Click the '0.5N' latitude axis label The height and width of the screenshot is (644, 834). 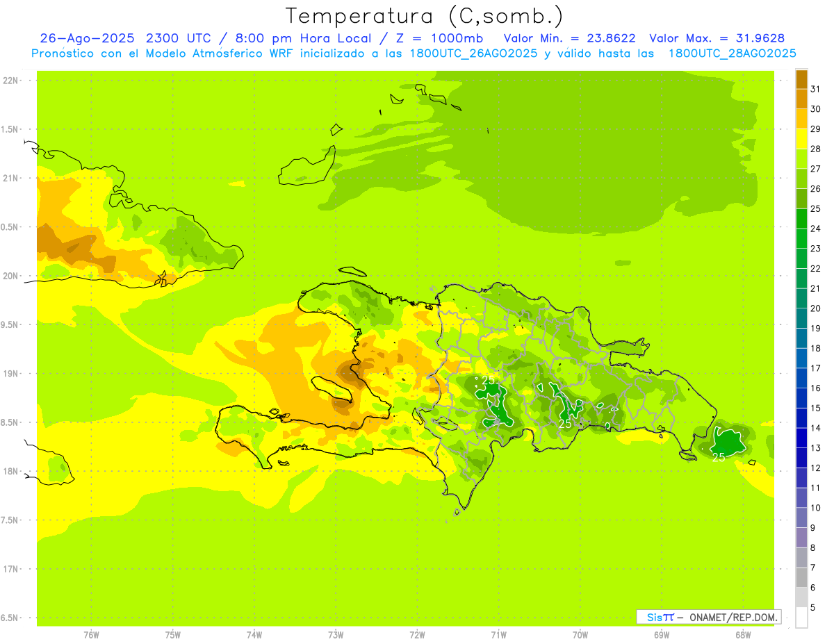10,227
